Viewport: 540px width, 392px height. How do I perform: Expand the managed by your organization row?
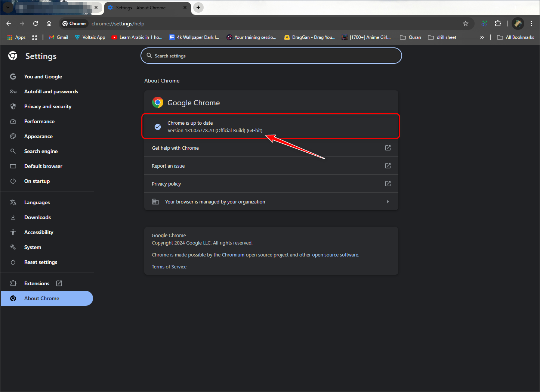[x=271, y=202]
